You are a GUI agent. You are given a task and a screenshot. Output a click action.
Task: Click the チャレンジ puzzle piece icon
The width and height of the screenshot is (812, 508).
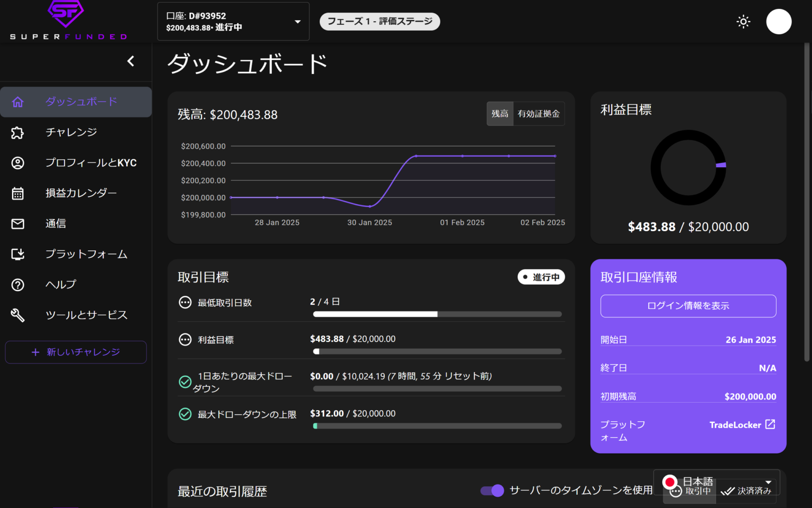tap(18, 133)
